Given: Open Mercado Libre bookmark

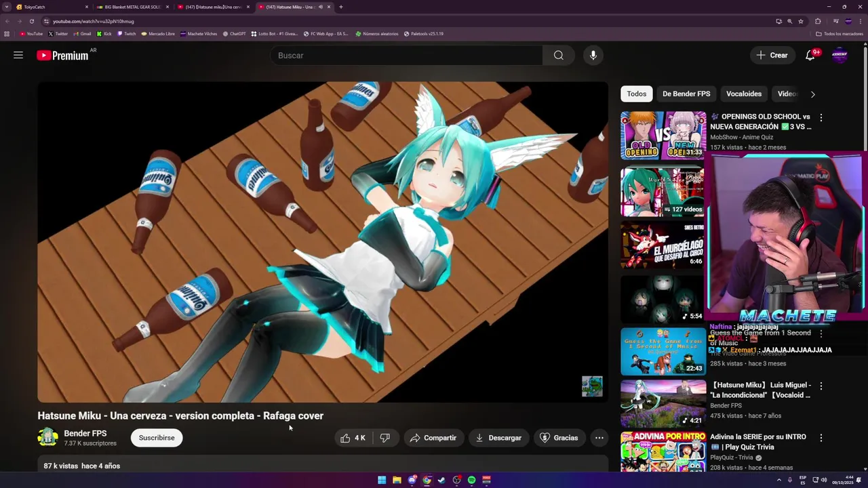Looking at the screenshot, I should 158,33.
